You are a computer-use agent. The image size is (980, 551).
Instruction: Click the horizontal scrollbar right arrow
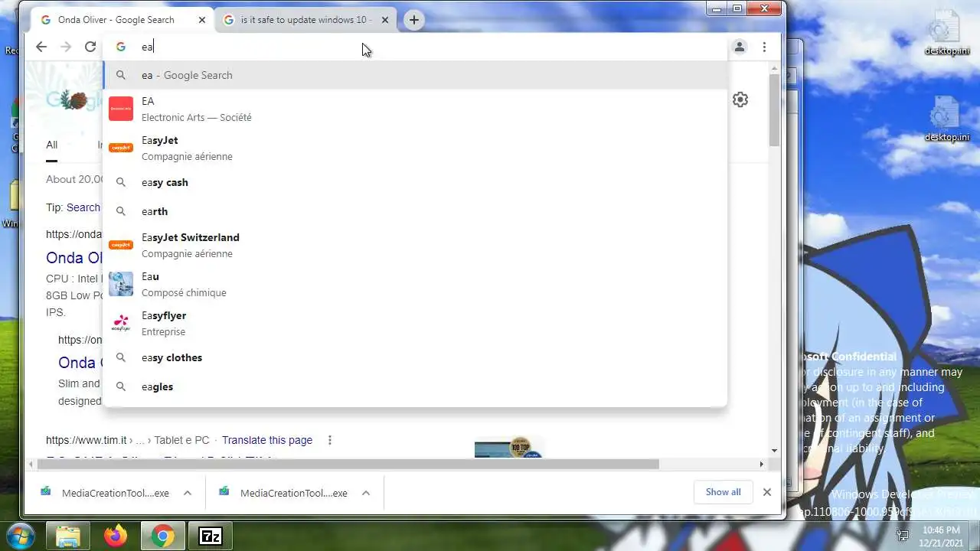pos(761,464)
